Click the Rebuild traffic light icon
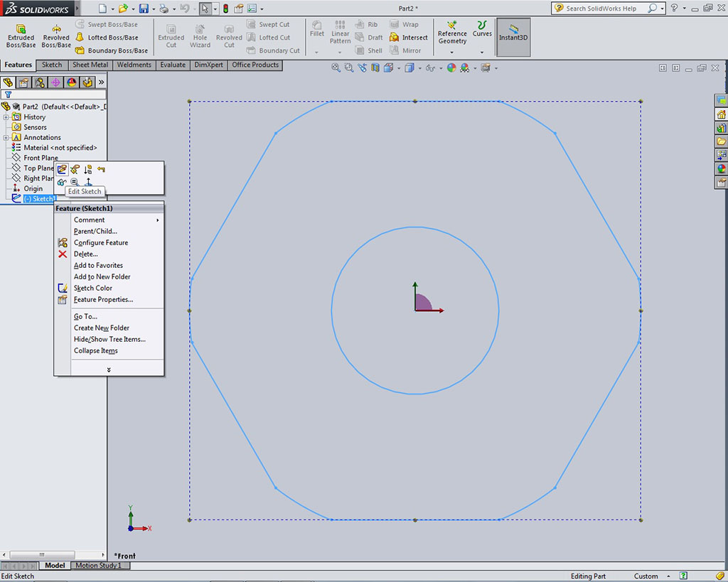 [225, 9]
